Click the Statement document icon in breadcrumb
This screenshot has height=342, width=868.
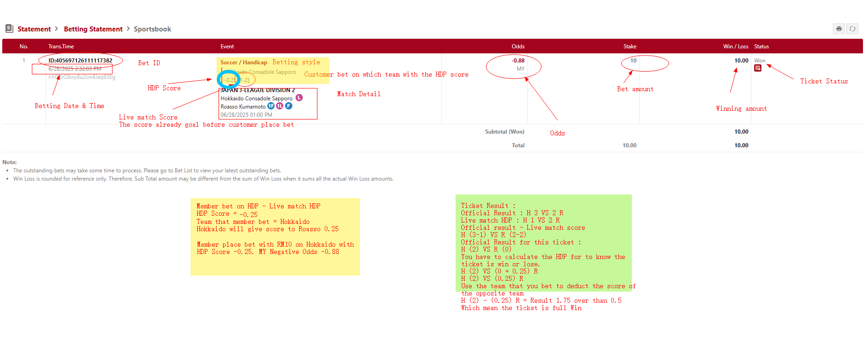click(9, 29)
